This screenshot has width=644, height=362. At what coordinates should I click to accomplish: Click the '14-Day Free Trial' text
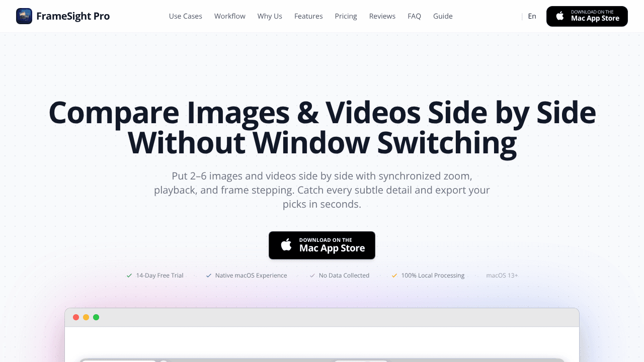pos(159,276)
